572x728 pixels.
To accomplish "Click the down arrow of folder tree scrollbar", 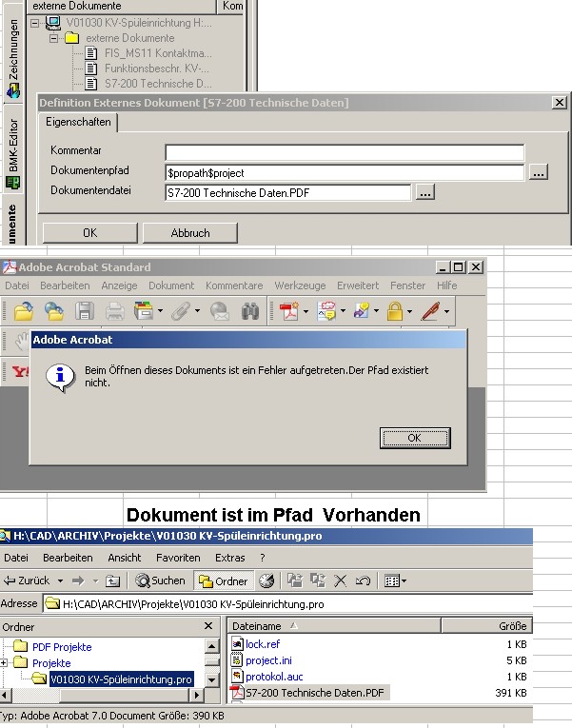I will click(x=211, y=680).
